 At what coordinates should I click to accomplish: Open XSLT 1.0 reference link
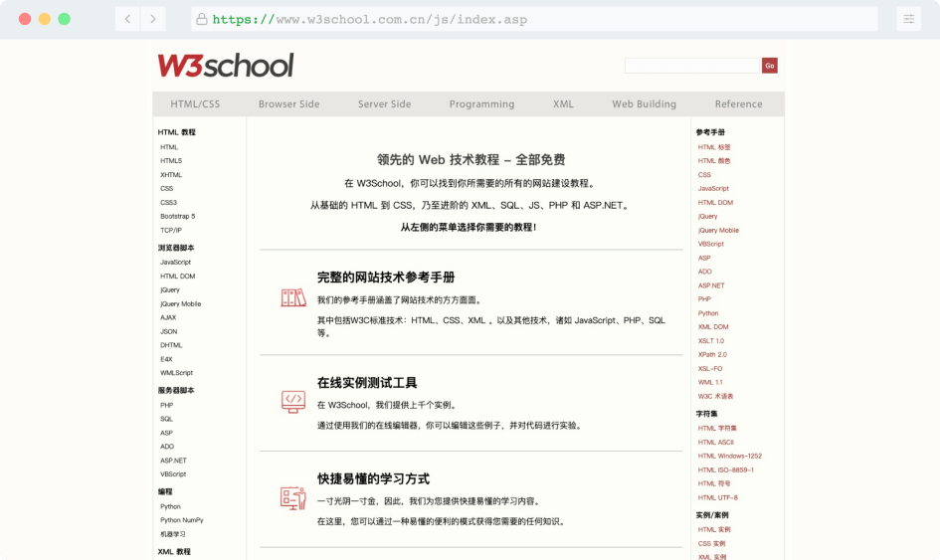point(711,340)
